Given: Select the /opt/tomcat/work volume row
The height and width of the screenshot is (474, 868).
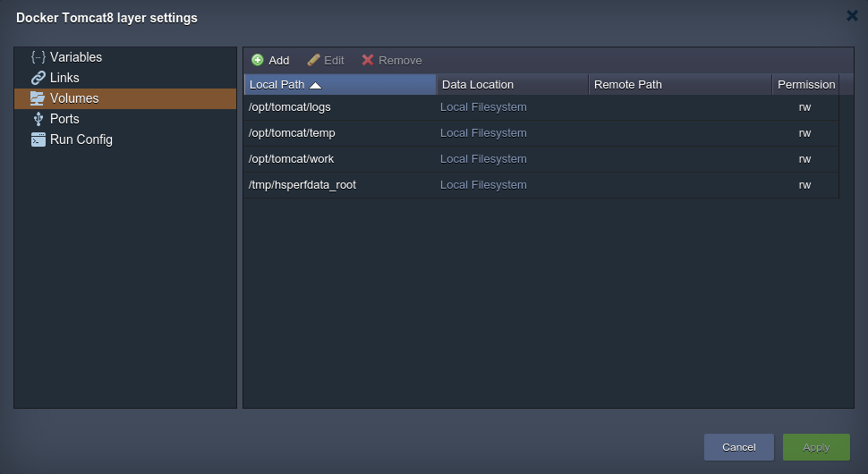Looking at the screenshot, I should point(541,159).
